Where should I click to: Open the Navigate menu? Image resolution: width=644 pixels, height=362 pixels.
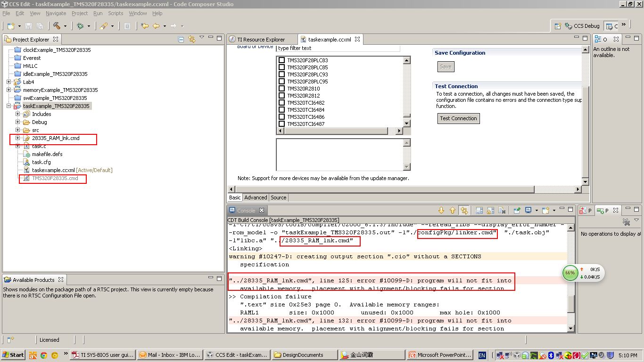pyautogui.click(x=56, y=13)
